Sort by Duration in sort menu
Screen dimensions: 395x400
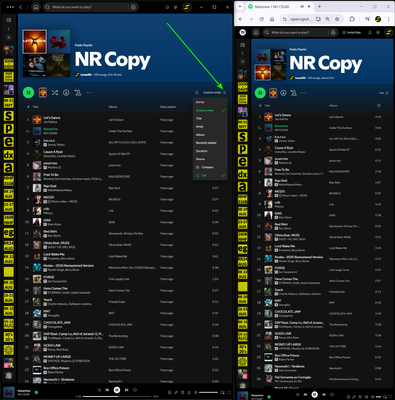[210, 151]
